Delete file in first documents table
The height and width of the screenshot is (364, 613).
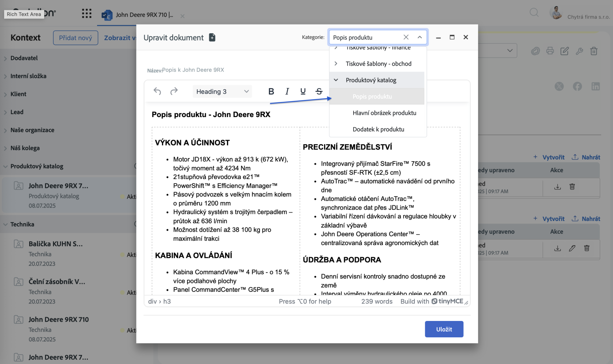pos(572,187)
